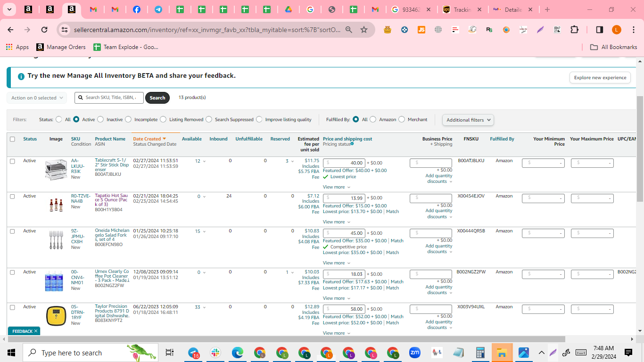The image size is (644, 362).
Task: Expand the Reserved 3 chevron for Tablecraft
Action: tap(293, 161)
